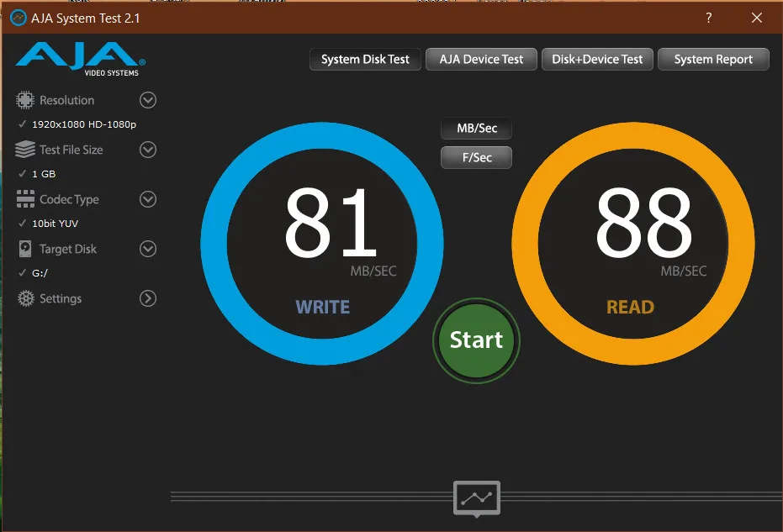Image resolution: width=783 pixels, height=532 pixels.
Task: Click the READ gauge label
Action: pos(630,307)
